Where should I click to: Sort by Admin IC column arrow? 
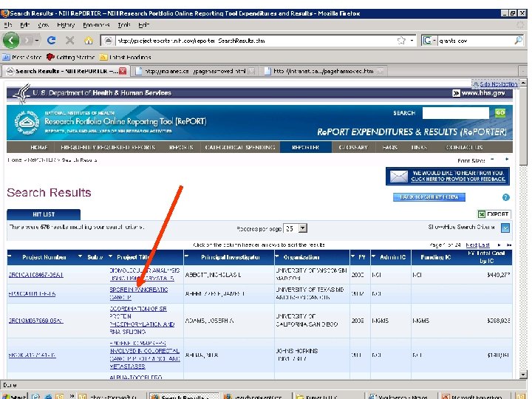coord(374,256)
